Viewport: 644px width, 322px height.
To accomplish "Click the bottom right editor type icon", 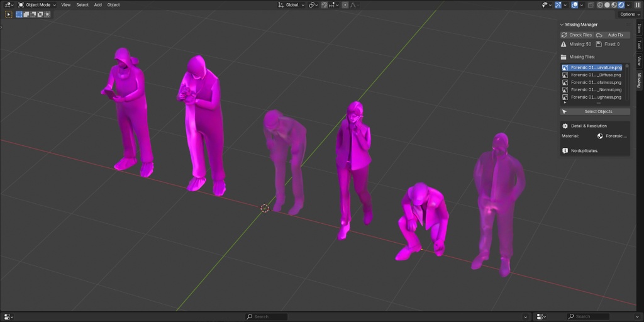I will pos(541,317).
